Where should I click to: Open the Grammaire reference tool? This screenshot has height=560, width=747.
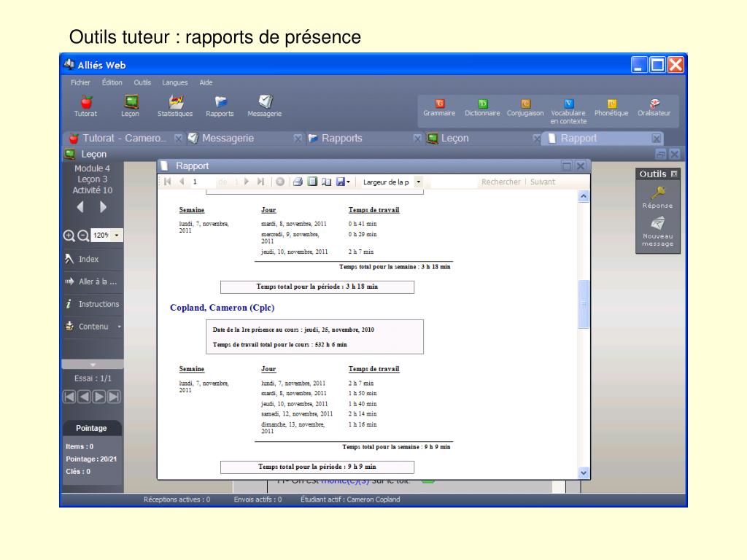[x=439, y=108]
